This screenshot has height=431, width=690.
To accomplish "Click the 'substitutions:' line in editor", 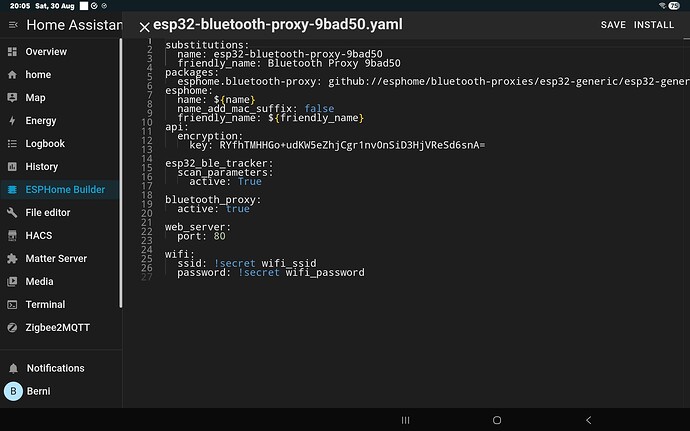I will pyautogui.click(x=207, y=45).
